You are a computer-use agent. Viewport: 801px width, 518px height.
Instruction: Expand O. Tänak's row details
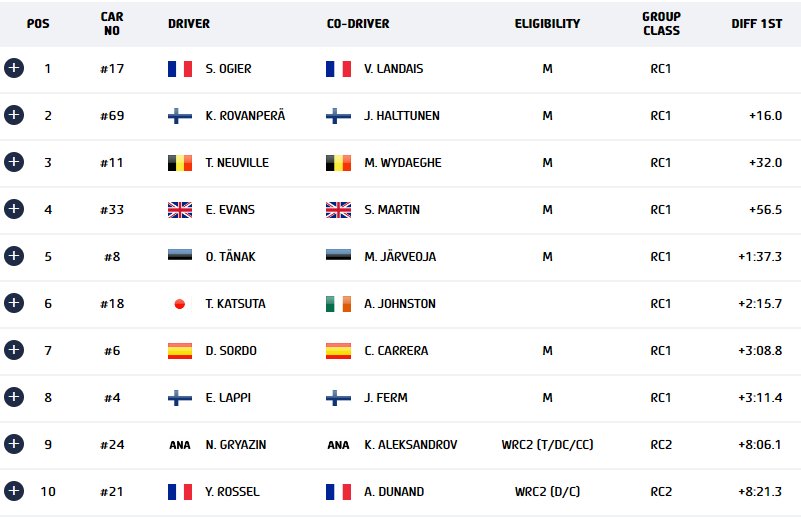pyautogui.click(x=13, y=256)
